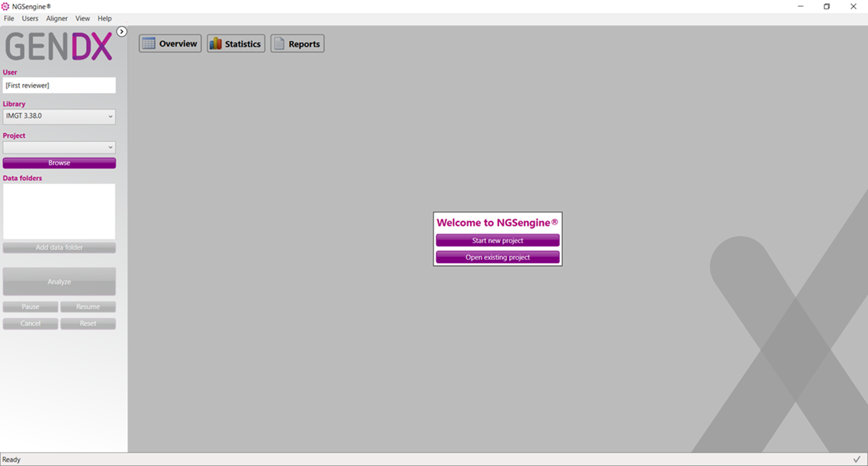The image size is (868, 466).
Task: Choose Open existing project in the welcome box
Action: click(x=498, y=257)
